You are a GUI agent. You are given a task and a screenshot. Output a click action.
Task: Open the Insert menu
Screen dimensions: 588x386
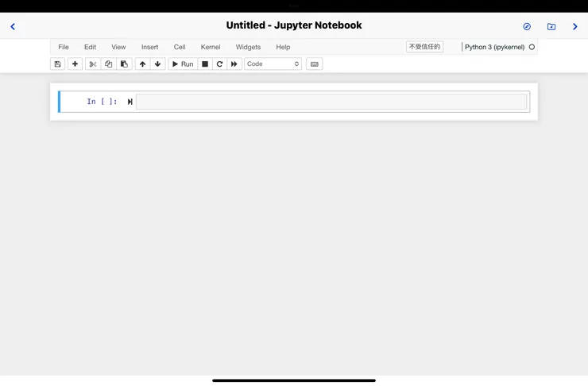click(149, 47)
